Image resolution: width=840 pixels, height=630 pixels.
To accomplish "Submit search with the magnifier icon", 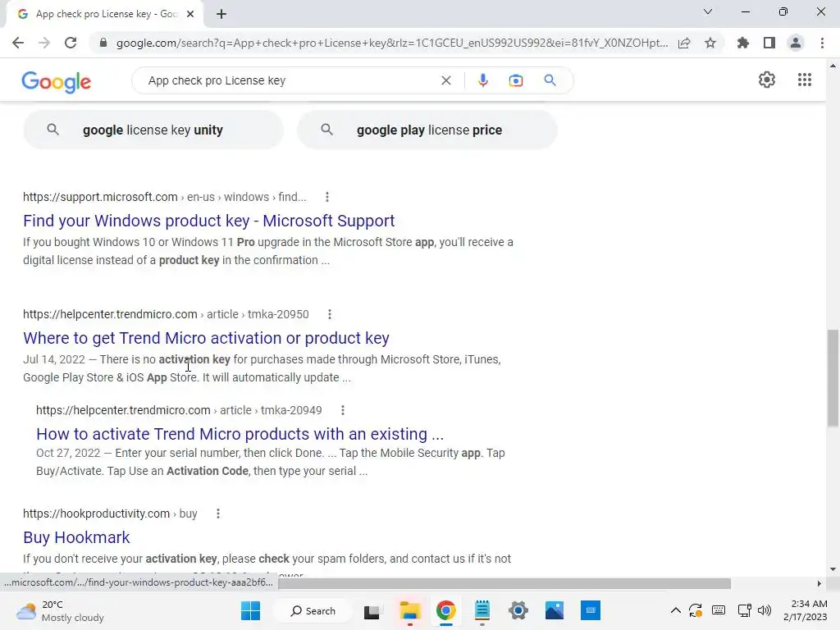I will (x=550, y=80).
